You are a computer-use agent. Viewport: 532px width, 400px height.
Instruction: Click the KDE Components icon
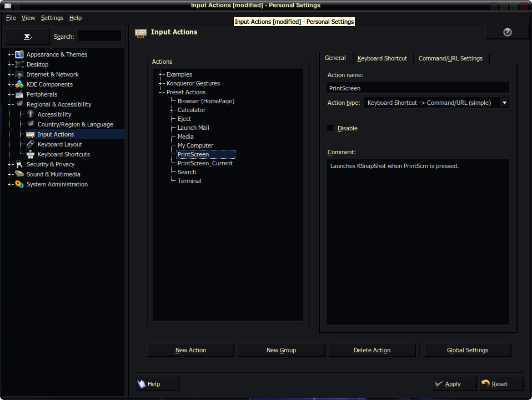coord(19,84)
